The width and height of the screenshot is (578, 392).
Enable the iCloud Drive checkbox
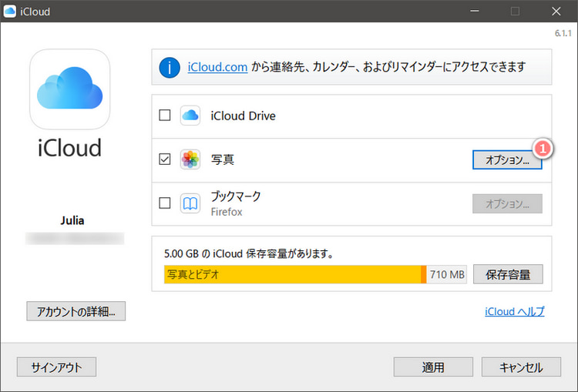(165, 116)
